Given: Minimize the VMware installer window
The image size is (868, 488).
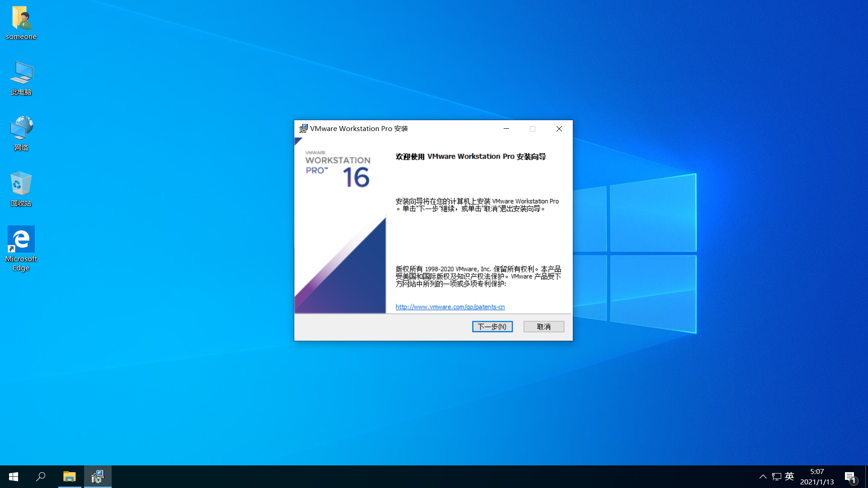Looking at the screenshot, I should pos(506,129).
